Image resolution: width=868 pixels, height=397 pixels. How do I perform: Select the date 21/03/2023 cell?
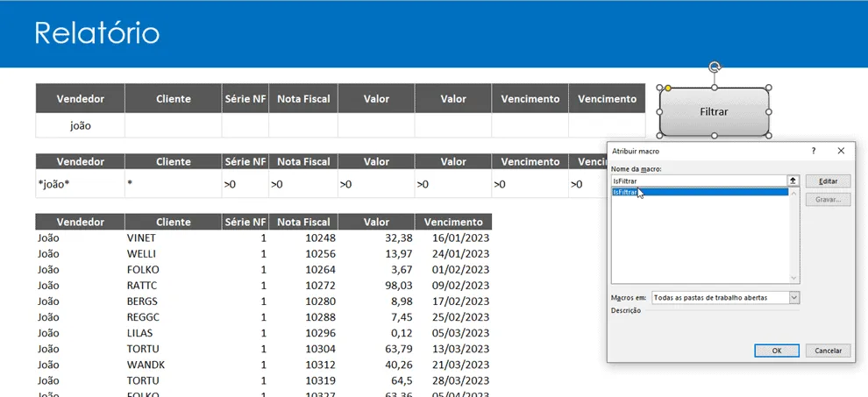(453, 365)
